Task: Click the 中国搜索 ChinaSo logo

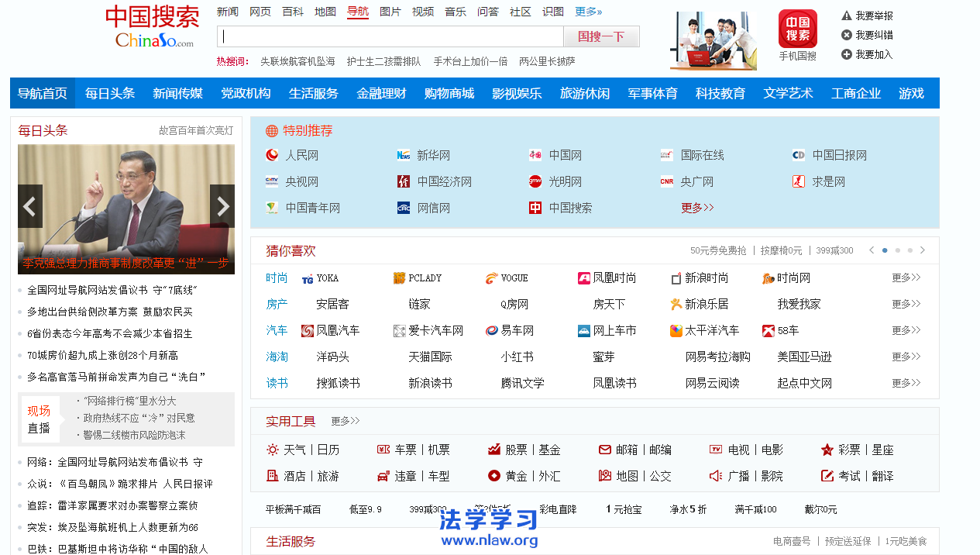Action: 153,27
